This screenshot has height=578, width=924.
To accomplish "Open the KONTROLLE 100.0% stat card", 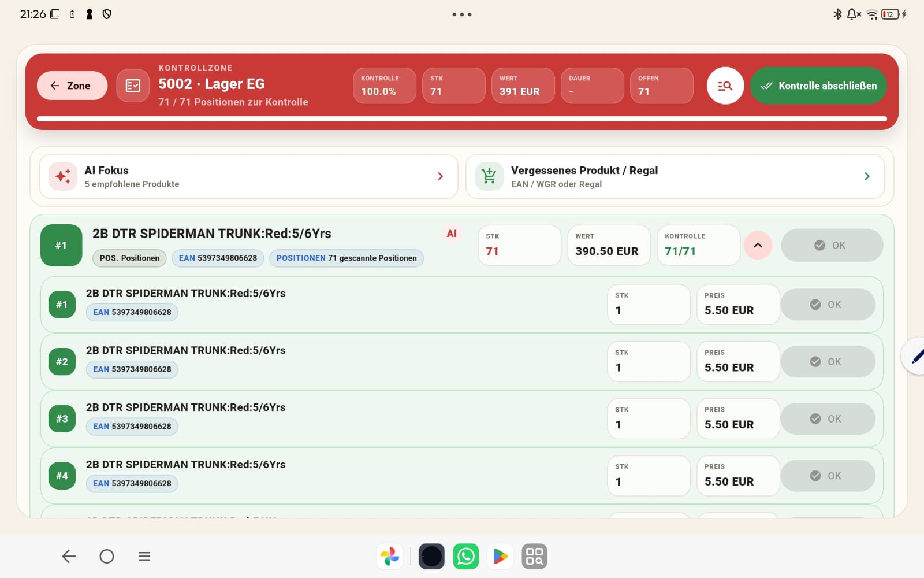I will coord(385,86).
